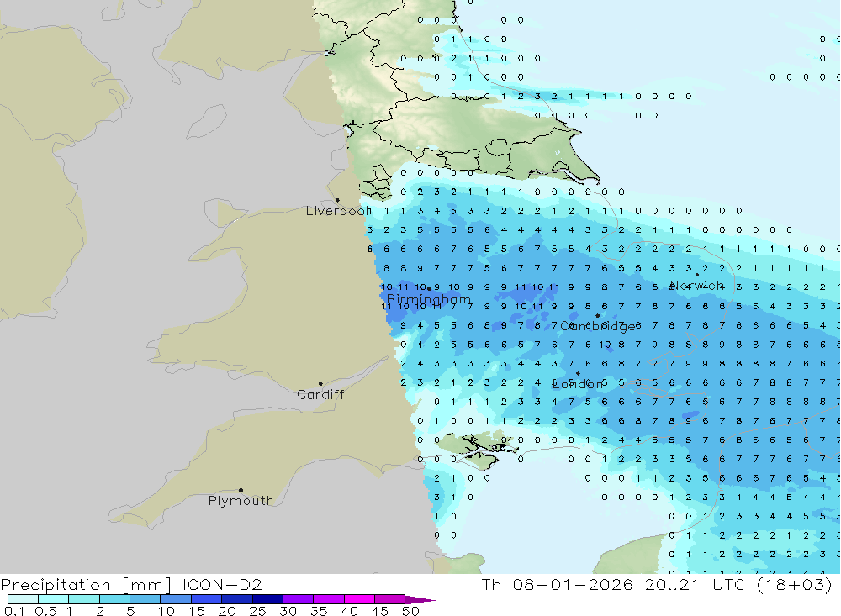Viewport: 841px width, 616px height.
Task: Pick the 45–50 mm legend swatch
Action: coord(390,599)
